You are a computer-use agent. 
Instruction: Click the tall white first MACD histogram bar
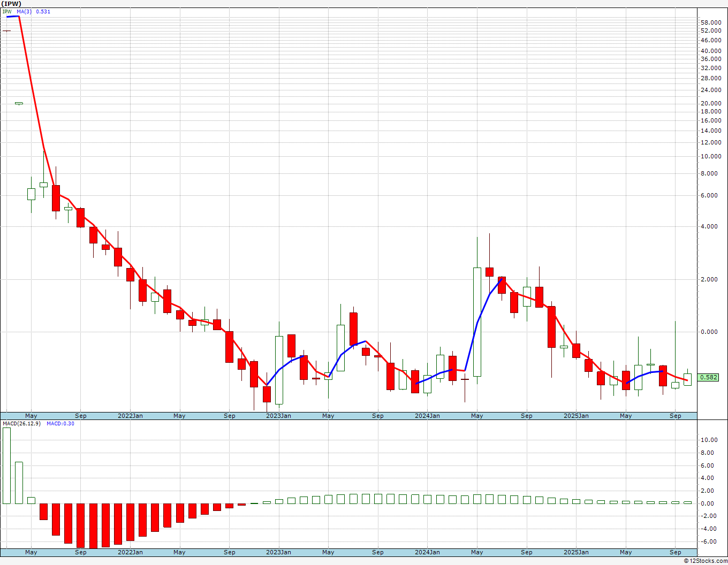(x=6, y=465)
